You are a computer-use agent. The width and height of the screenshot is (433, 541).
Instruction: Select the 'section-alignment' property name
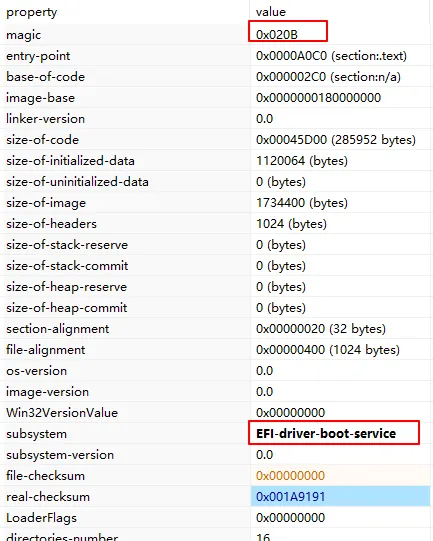(58, 329)
